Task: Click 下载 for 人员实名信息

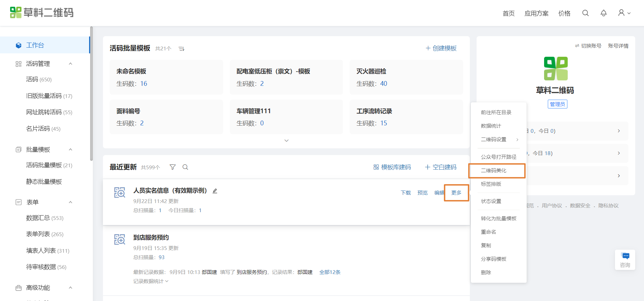Action: (406, 193)
